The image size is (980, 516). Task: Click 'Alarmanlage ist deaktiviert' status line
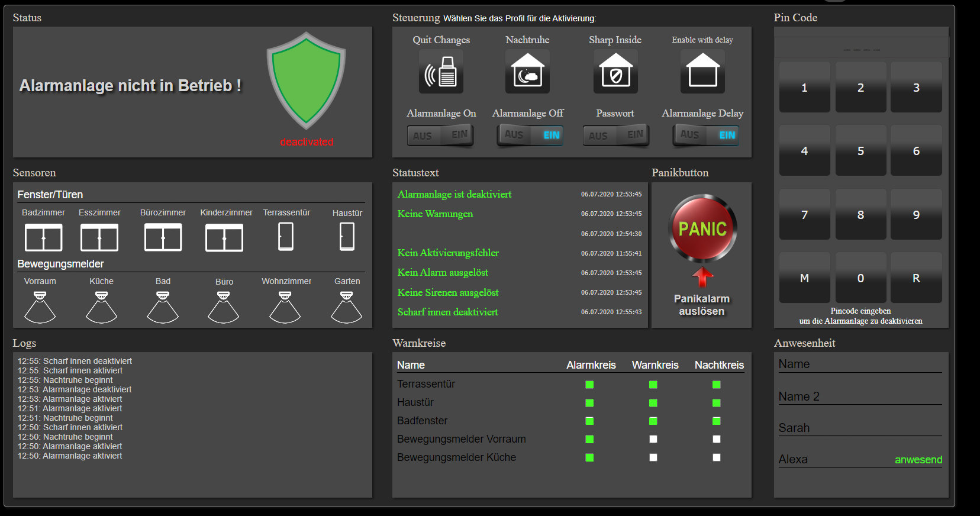(x=454, y=194)
